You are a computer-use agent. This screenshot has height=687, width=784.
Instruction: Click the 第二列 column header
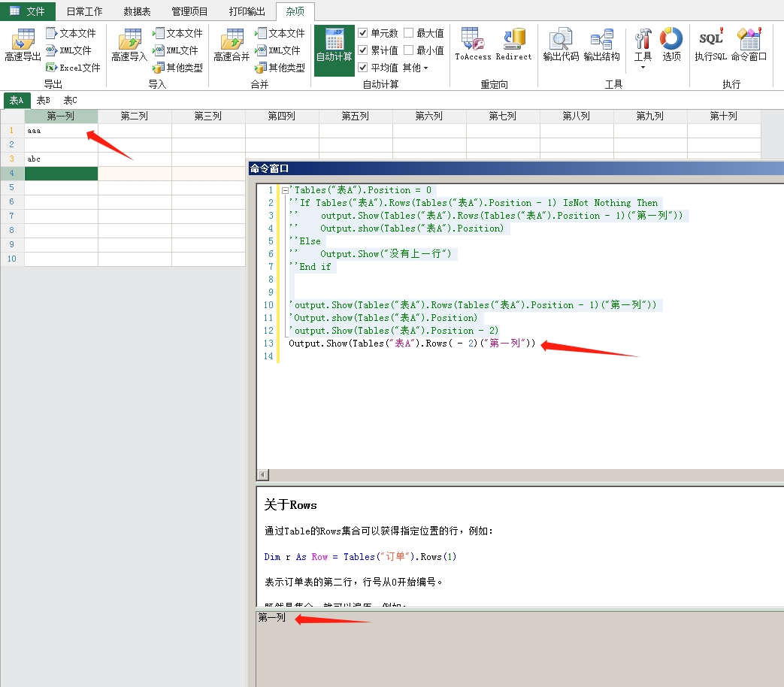[135, 116]
